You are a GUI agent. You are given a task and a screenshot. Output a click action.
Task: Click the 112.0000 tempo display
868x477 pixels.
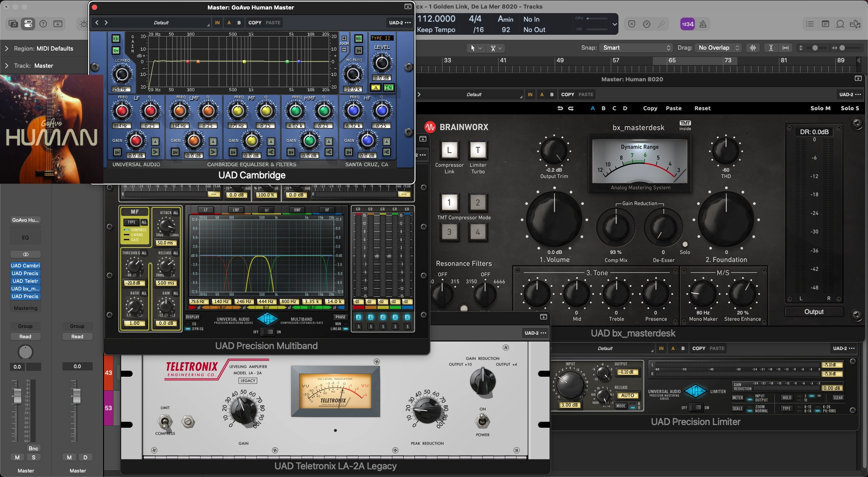pyautogui.click(x=436, y=19)
